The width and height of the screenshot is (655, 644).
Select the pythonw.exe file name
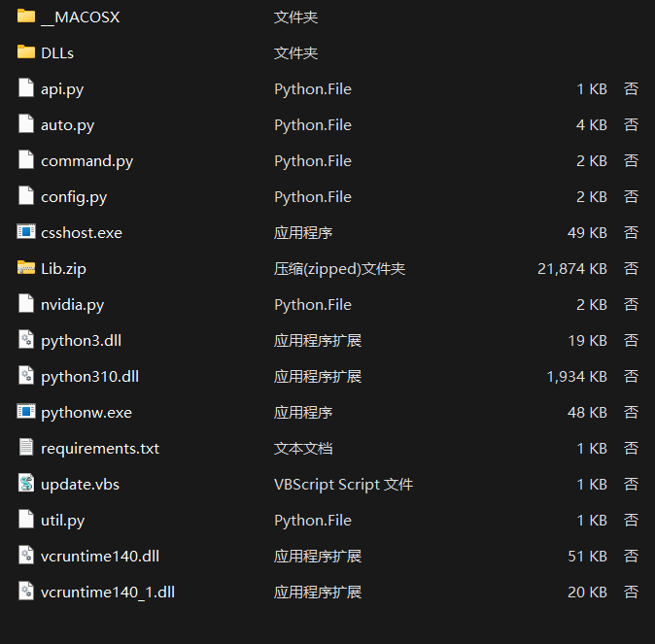point(86,413)
